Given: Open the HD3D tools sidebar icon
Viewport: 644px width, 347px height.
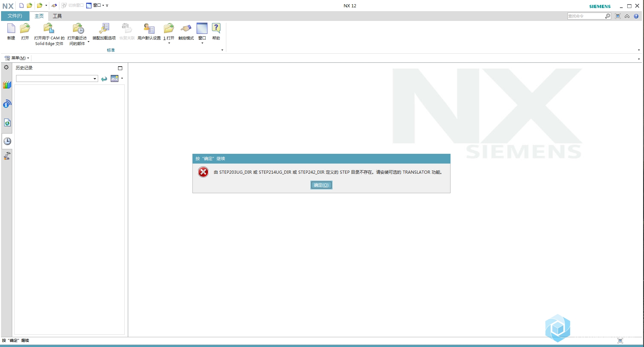Looking at the screenshot, I should pyautogui.click(x=7, y=104).
